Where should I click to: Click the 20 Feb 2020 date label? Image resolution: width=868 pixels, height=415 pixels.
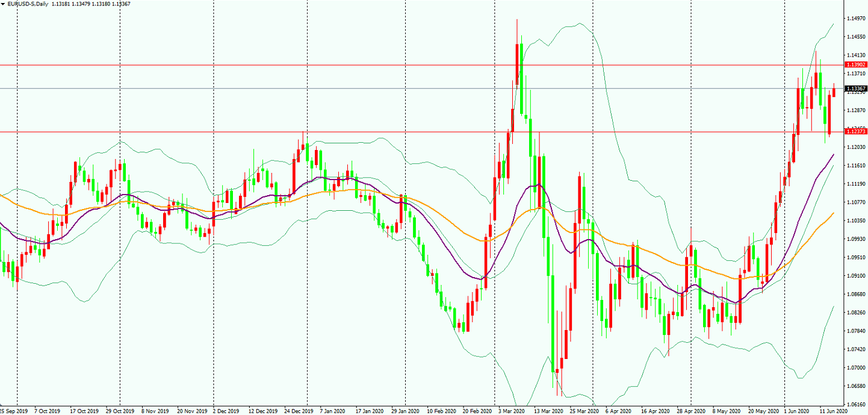(x=476, y=411)
